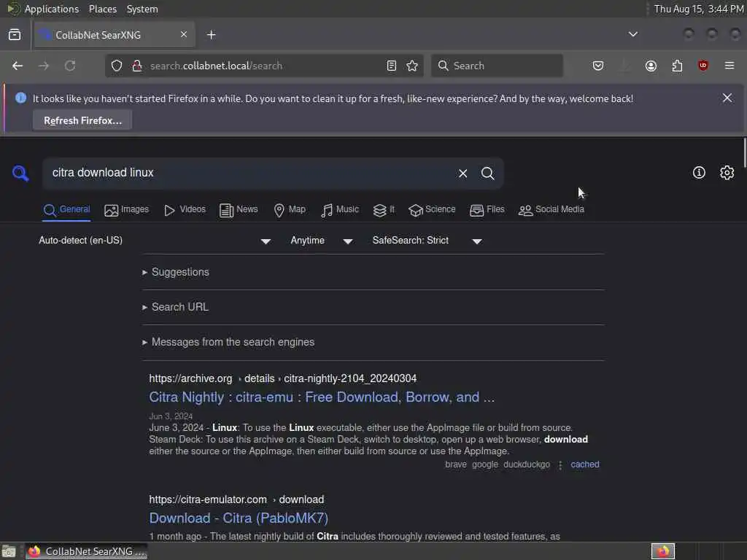747x560 pixels.
Task: Click the CollabNet SearXNG taskbar window button
Action: tap(86, 551)
